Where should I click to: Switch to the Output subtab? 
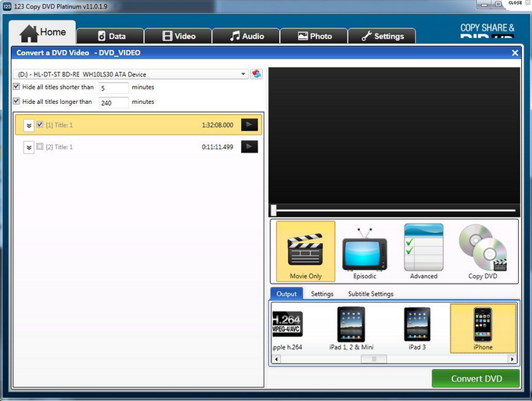286,294
